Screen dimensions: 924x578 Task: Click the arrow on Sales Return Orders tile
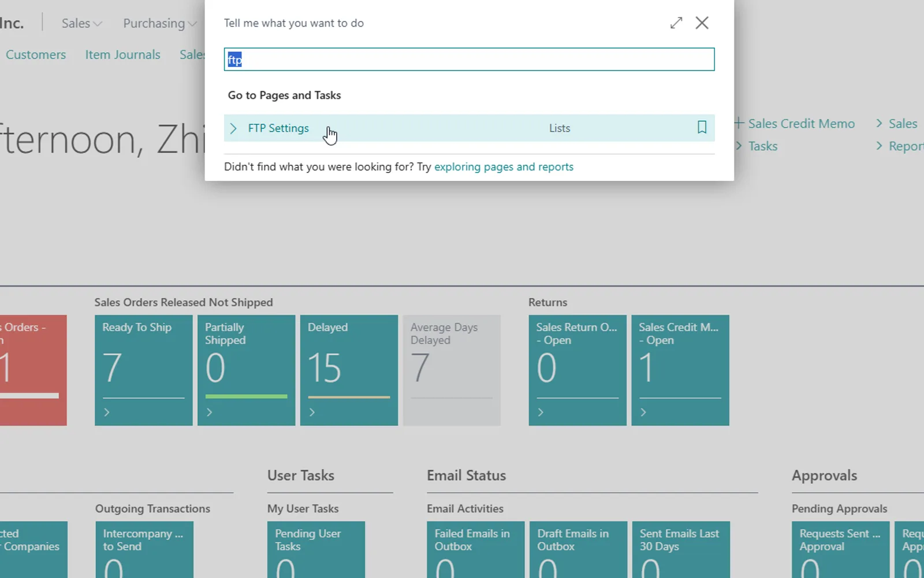(x=541, y=412)
